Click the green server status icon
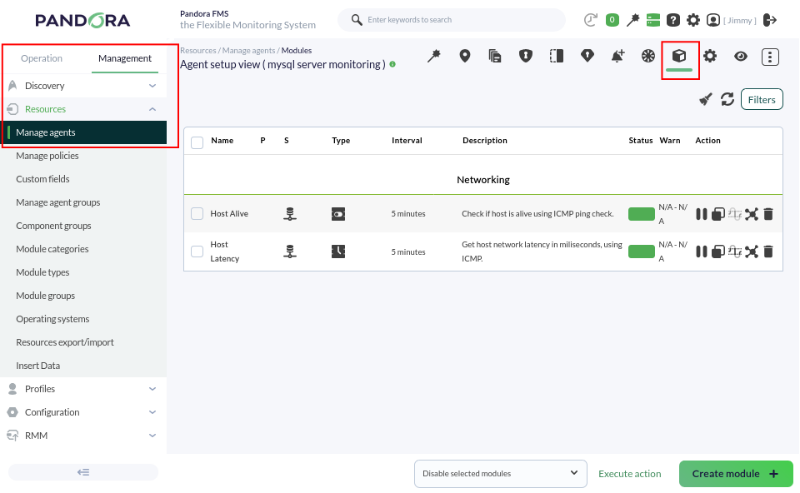 click(653, 20)
